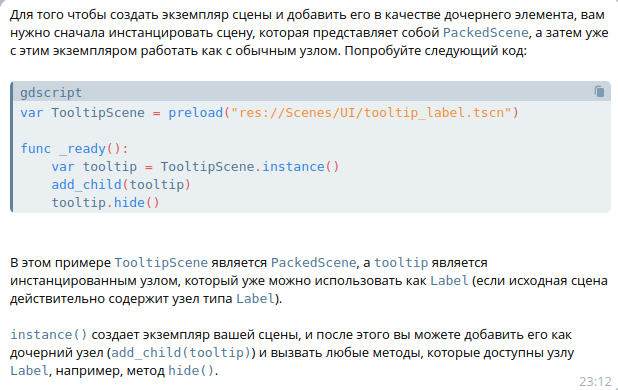This screenshot has height=390, width=618.
Task: Click the func _ready() line in the code
Action: (x=74, y=149)
